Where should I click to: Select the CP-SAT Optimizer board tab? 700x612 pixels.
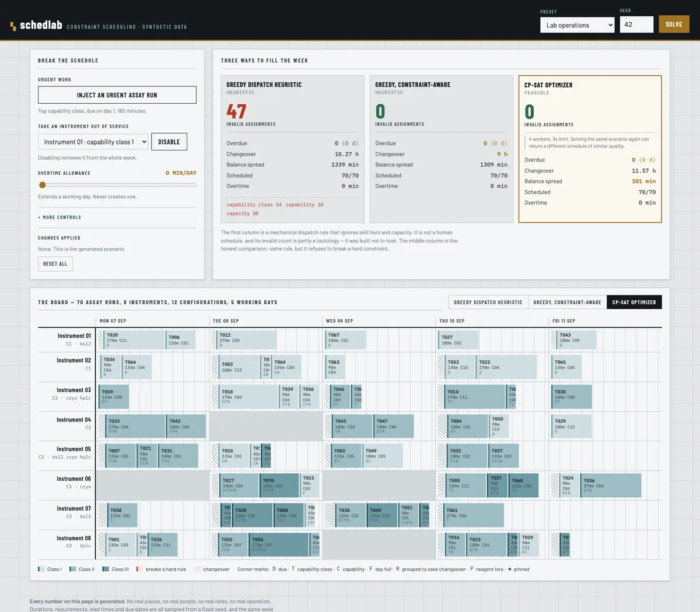point(634,303)
